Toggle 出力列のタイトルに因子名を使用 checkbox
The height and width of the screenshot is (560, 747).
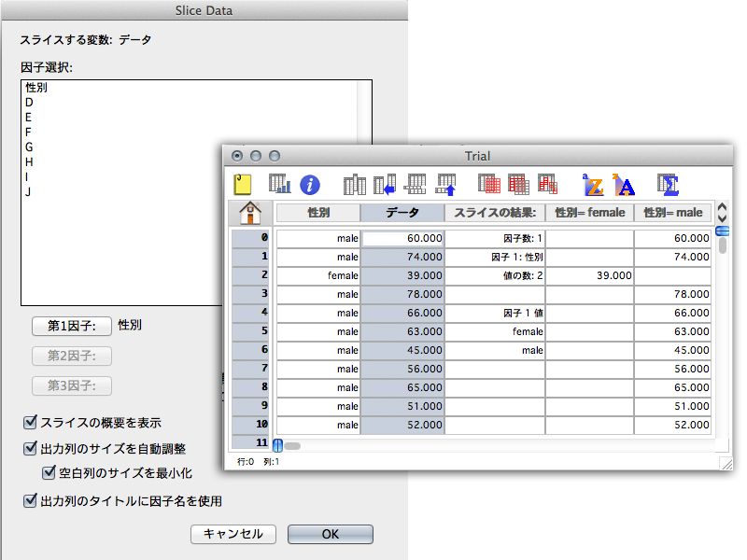(30, 500)
